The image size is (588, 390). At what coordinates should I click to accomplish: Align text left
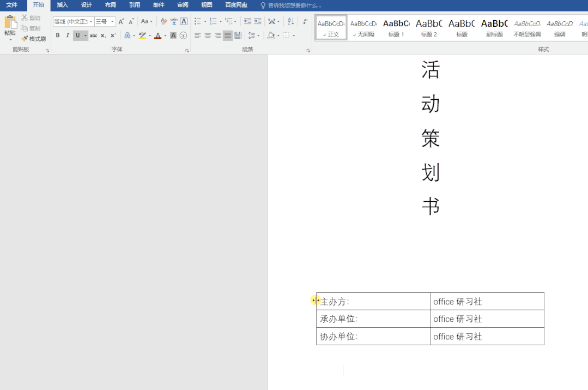point(198,35)
